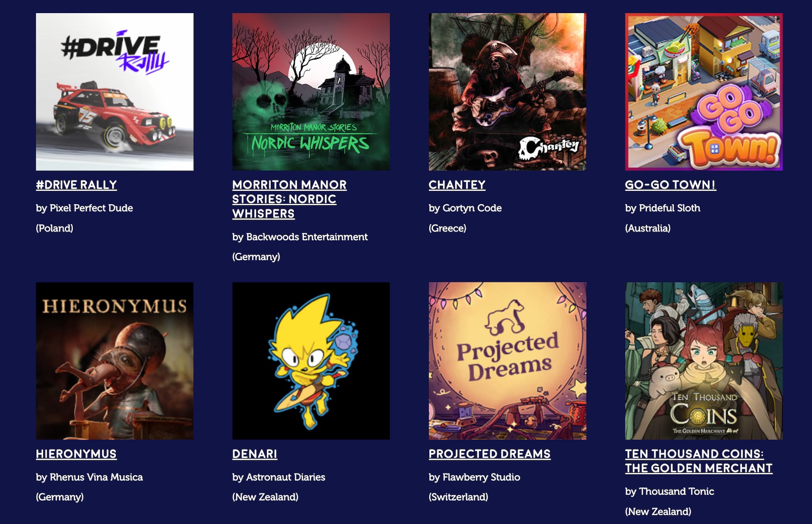Image resolution: width=812 pixels, height=524 pixels.
Task: Open the Projected Dreams cover image
Action: coord(507,361)
